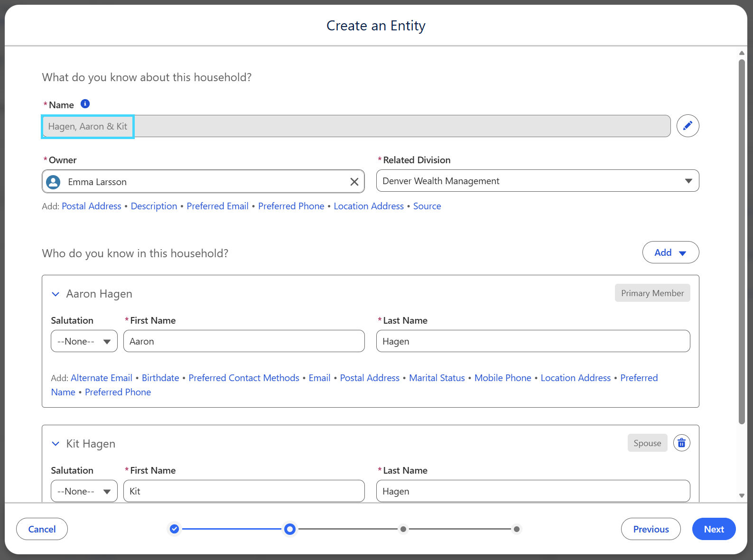Add household Postal Address link
The image size is (753, 560).
click(x=92, y=206)
